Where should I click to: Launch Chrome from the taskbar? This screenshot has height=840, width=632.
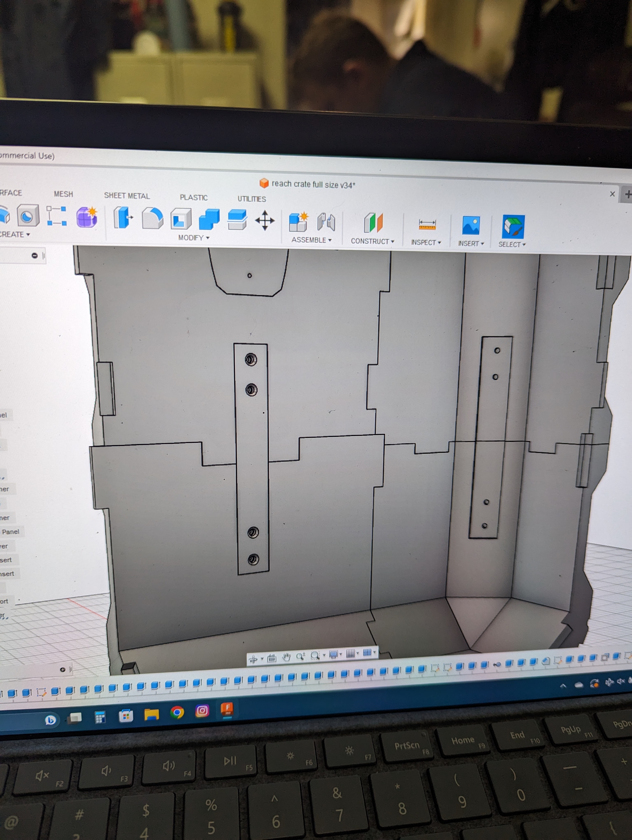tap(177, 712)
